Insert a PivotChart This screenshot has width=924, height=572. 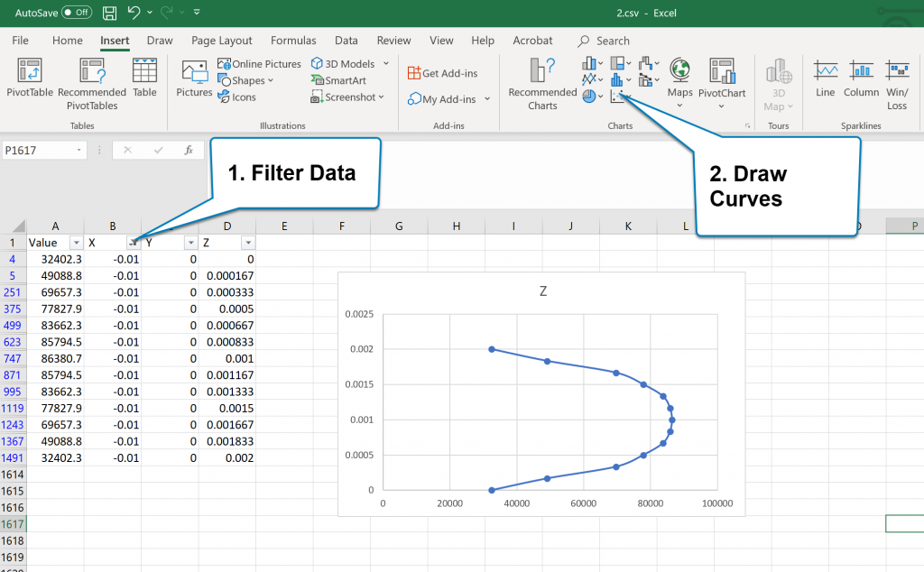(722, 81)
